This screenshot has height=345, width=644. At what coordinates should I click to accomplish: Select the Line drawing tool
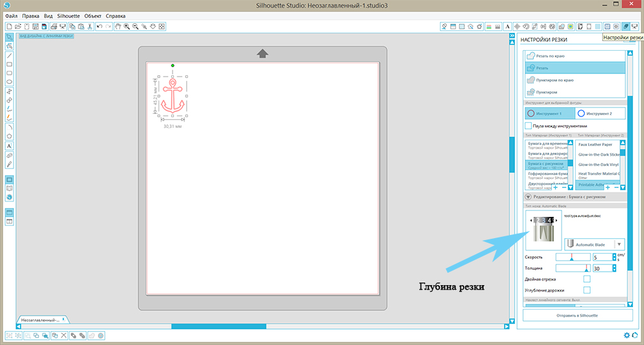[10, 56]
